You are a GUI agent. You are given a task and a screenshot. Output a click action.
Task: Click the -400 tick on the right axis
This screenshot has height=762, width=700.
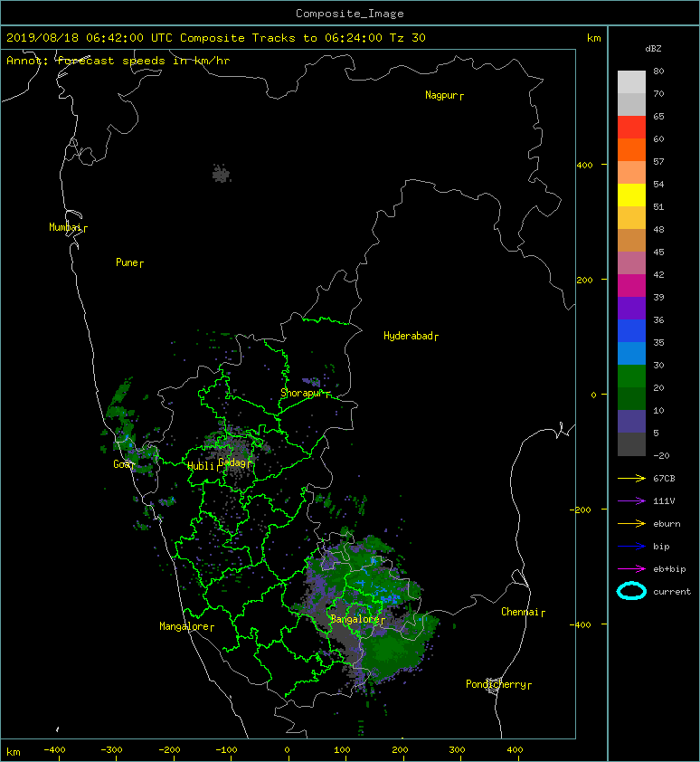click(580, 625)
